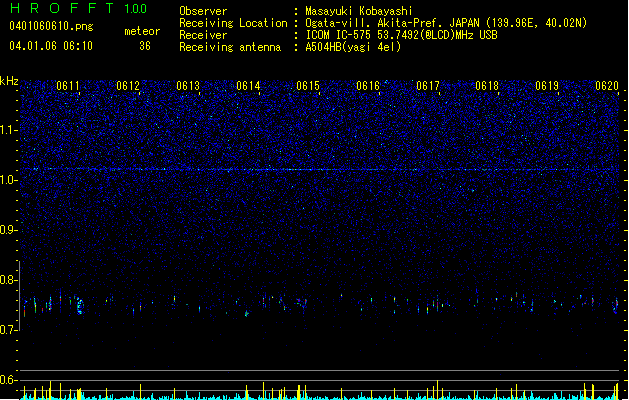
Task: Click the Receiving antenna label
Action: [230, 47]
